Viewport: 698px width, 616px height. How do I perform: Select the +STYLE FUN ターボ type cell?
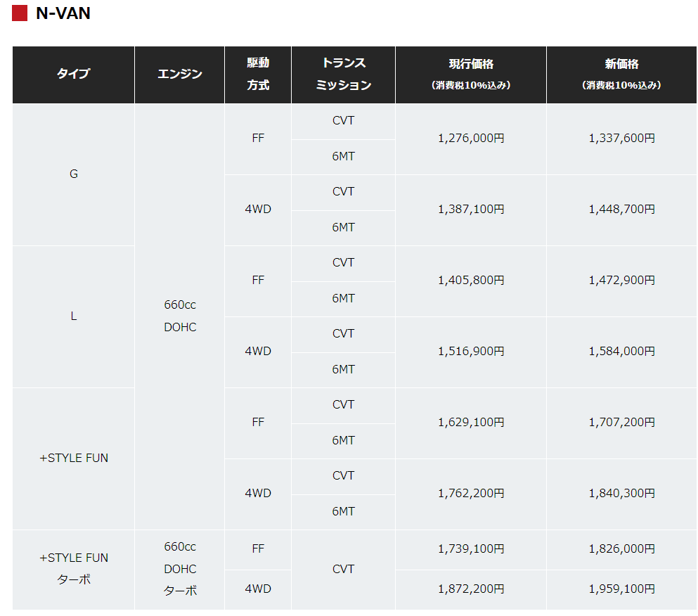point(73,569)
